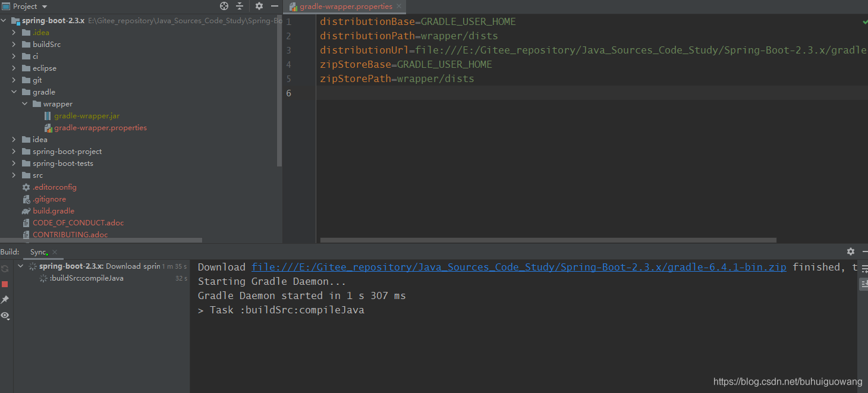
Task: Select the :buildSrc:compileJava build task
Action: click(86, 278)
